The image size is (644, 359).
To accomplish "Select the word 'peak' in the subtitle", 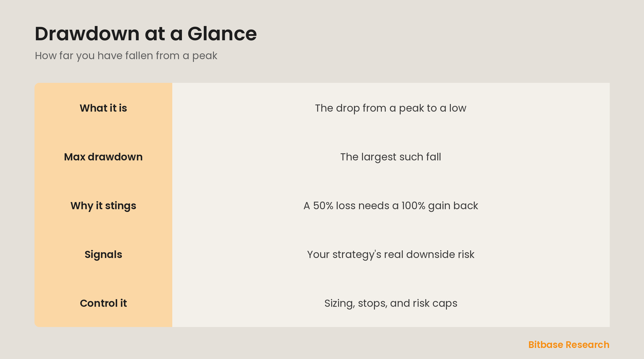I will click(x=205, y=56).
